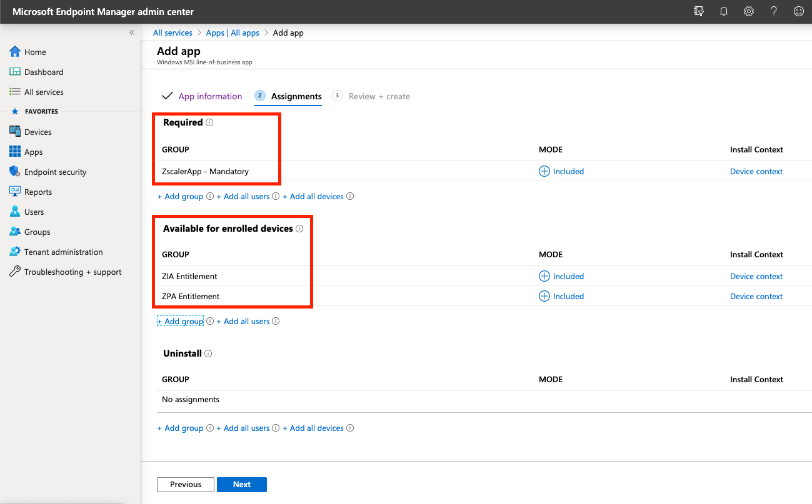This screenshot has height=504, width=812.
Task: Open the directory and subscription filter icon
Action: click(699, 11)
